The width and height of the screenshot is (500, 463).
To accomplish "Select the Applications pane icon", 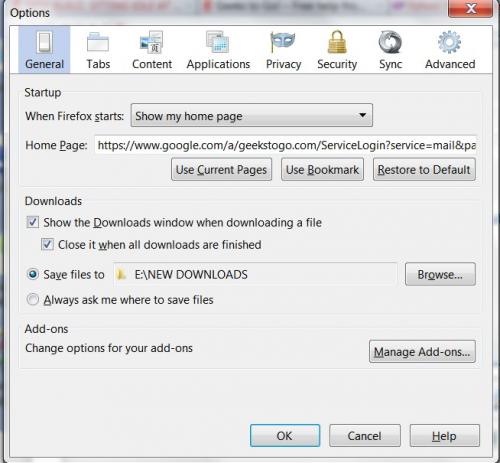I will point(218,42).
